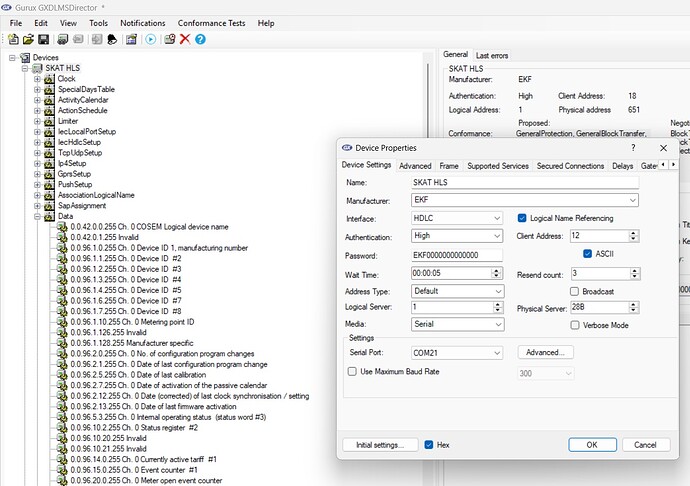Click the red X delete icon
The width and height of the screenshot is (690, 486).
185,39
